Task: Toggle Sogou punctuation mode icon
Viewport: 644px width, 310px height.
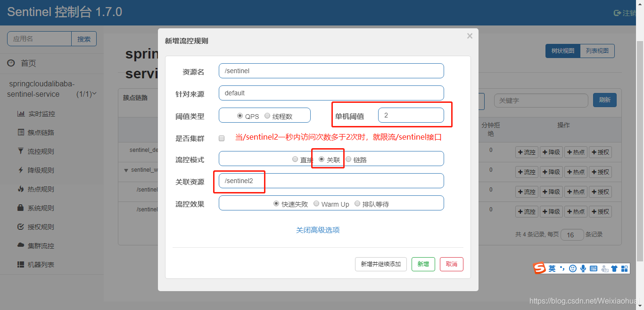Action: coord(562,268)
